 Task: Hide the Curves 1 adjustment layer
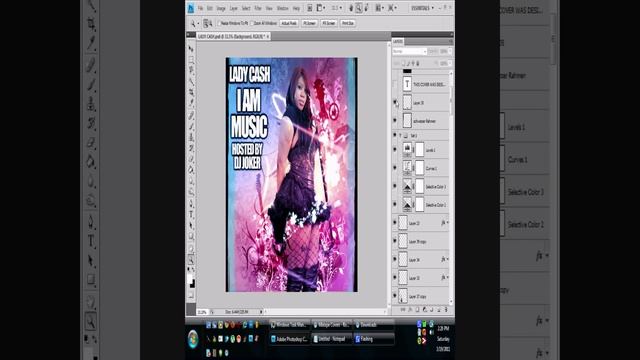[x=395, y=168]
